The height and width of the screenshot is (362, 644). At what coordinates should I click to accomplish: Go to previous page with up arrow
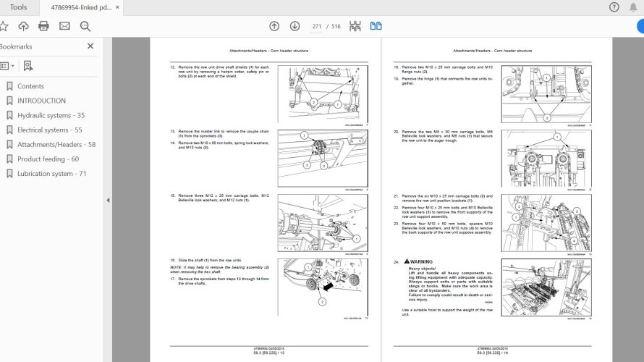coord(274,26)
